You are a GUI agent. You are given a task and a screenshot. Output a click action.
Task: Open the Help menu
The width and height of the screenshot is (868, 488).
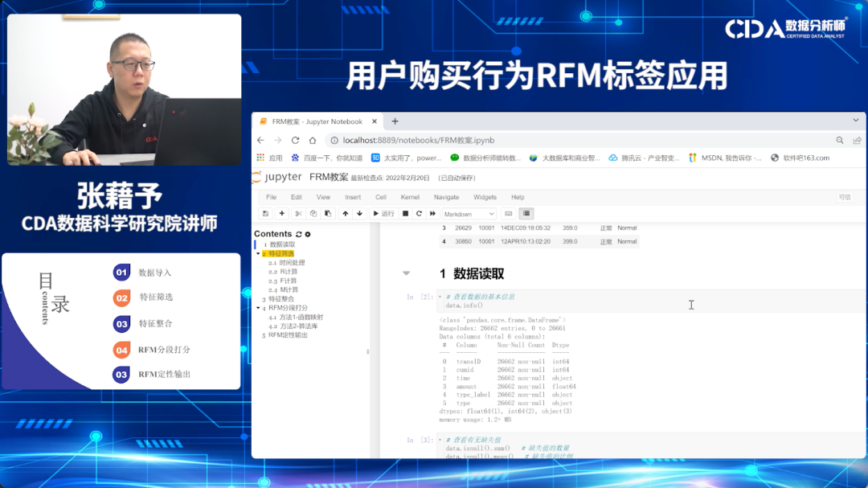518,197
